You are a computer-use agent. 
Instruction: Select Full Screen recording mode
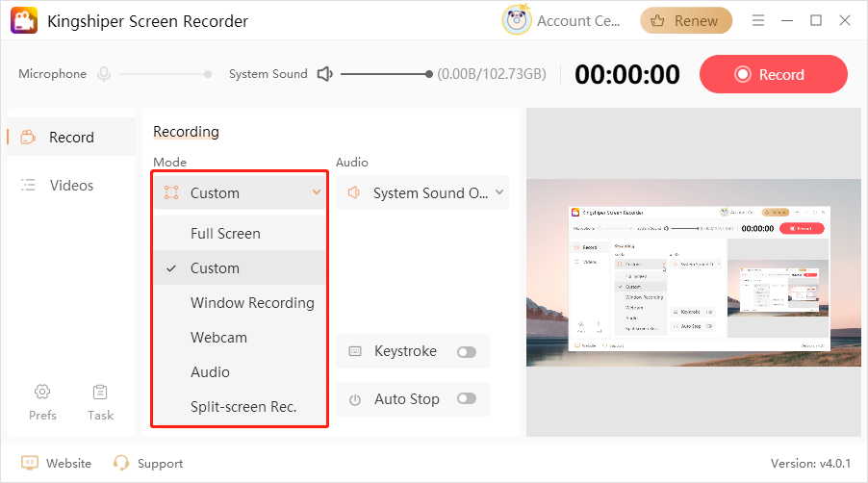pos(240,234)
